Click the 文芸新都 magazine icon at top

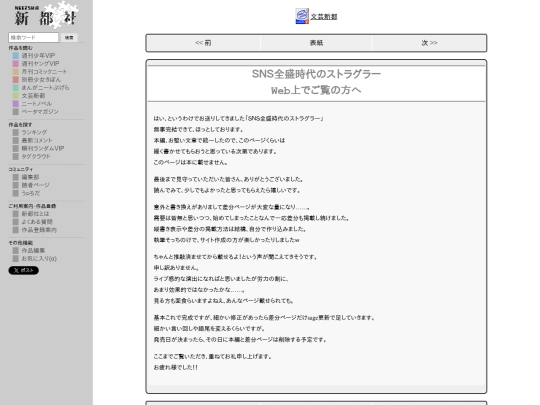point(302,16)
